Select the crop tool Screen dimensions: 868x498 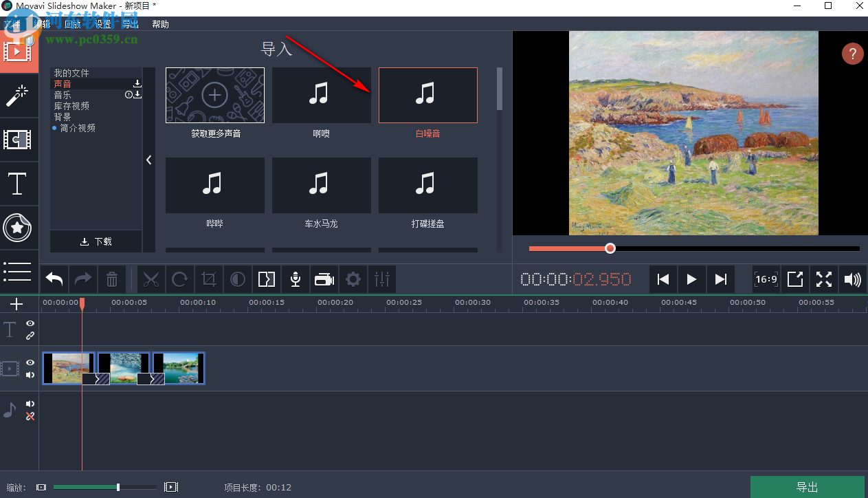[209, 279]
